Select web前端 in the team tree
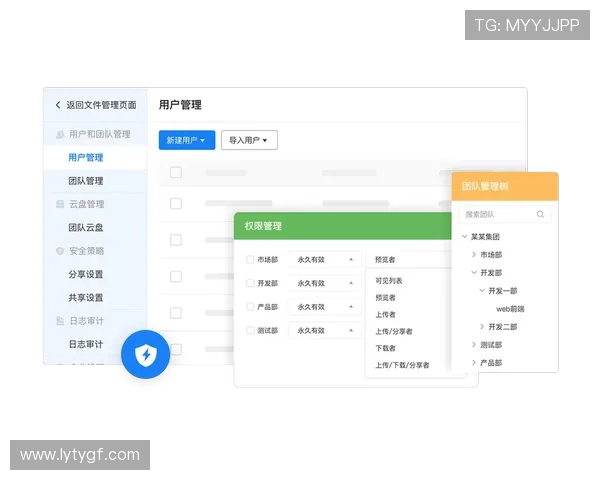This screenshot has height=480, width=600. pyautogui.click(x=510, y=309)
